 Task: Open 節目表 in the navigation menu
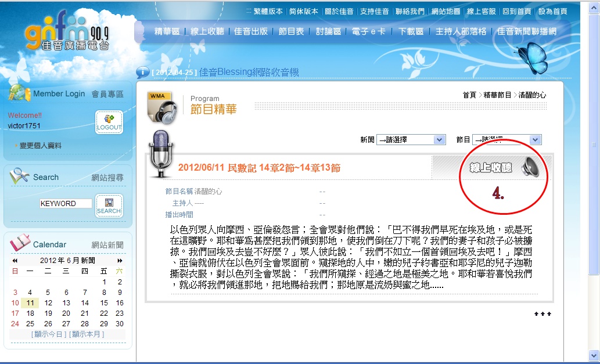pos(291,31)
